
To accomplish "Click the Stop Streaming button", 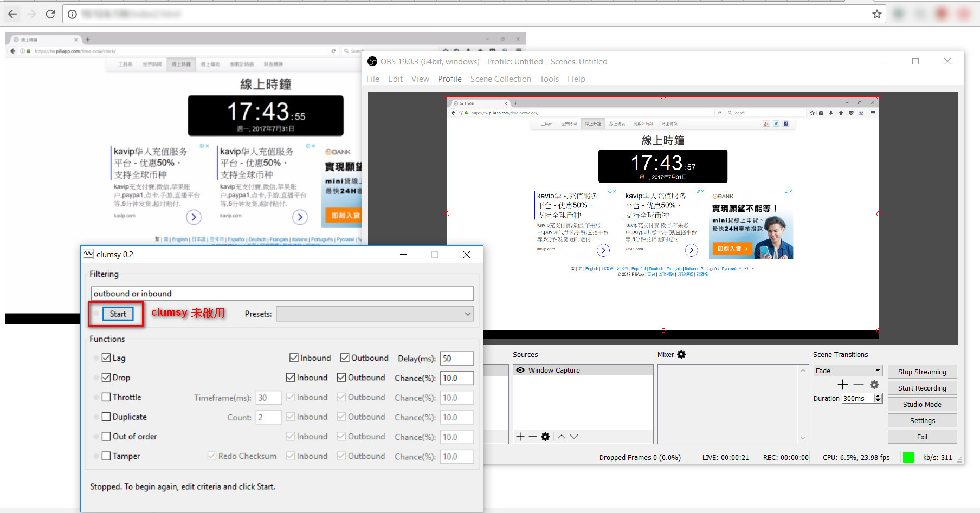I will (x=921, y=372).
